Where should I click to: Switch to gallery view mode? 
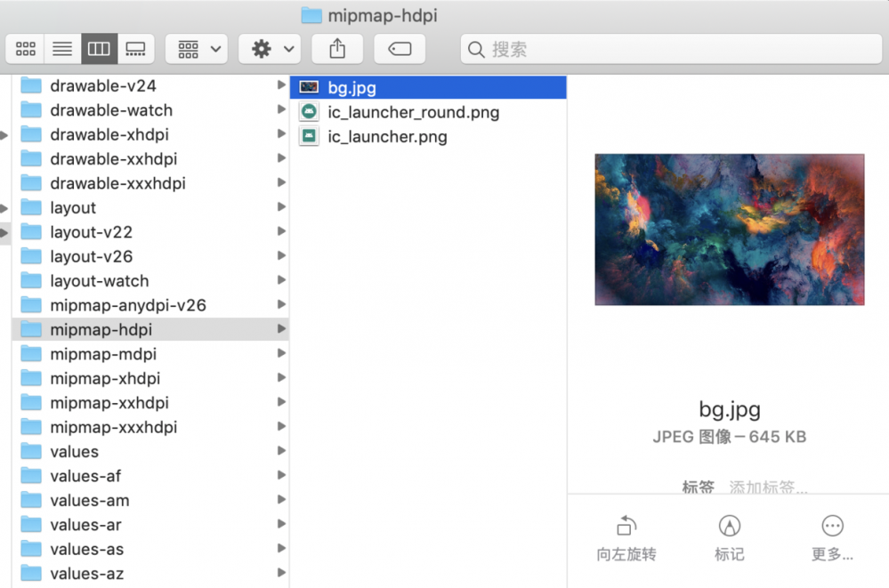coord(135,49)
